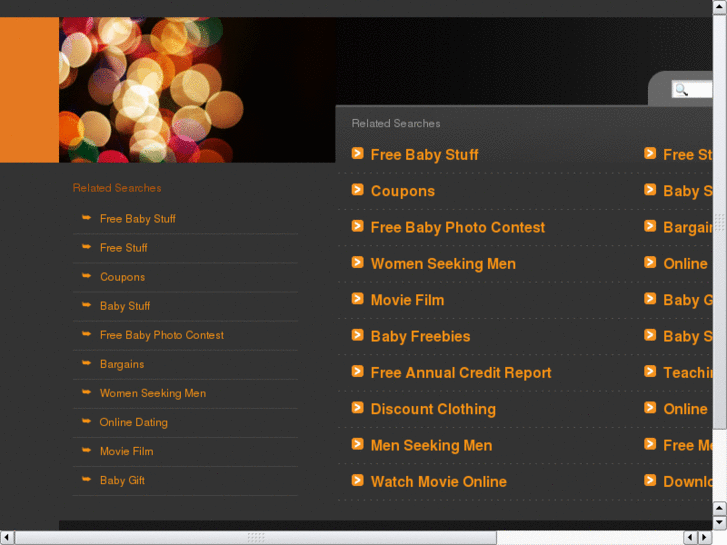
Task: Open the Free Annual Credit Report link
Action: pyautogui.click(x=461, y=372)
